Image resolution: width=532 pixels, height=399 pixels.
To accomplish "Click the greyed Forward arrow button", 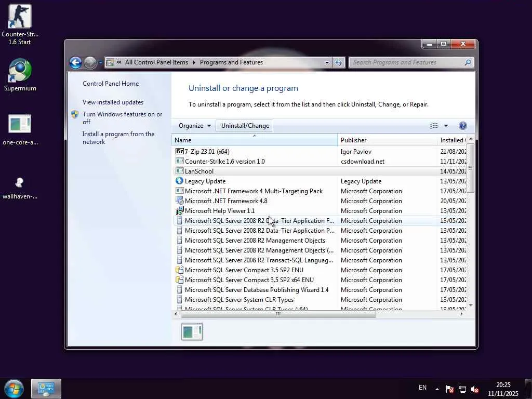I will tap(90, 62).
